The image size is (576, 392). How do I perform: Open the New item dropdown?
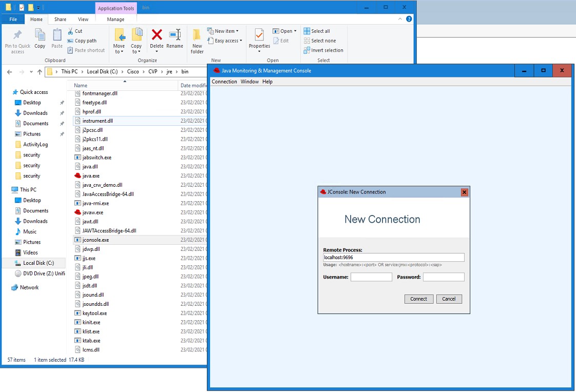pos(223,31)
